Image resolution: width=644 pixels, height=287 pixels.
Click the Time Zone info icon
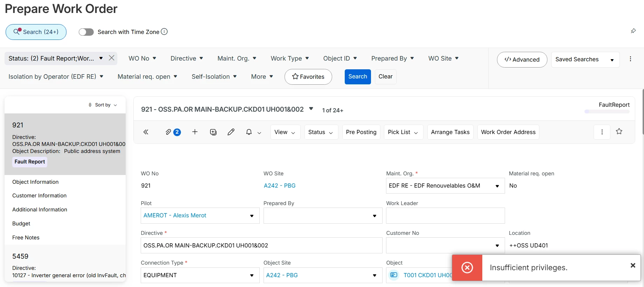pyautogui.click(x=164, y=31)
